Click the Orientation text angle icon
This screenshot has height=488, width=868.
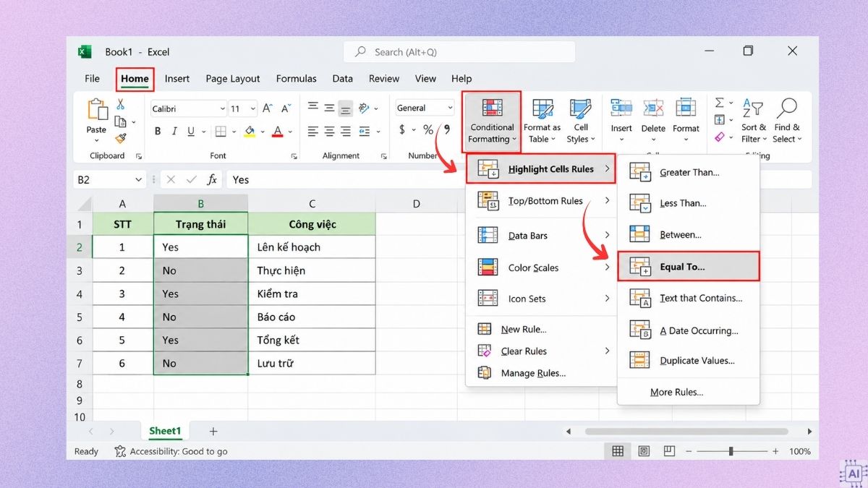(365, 108)
